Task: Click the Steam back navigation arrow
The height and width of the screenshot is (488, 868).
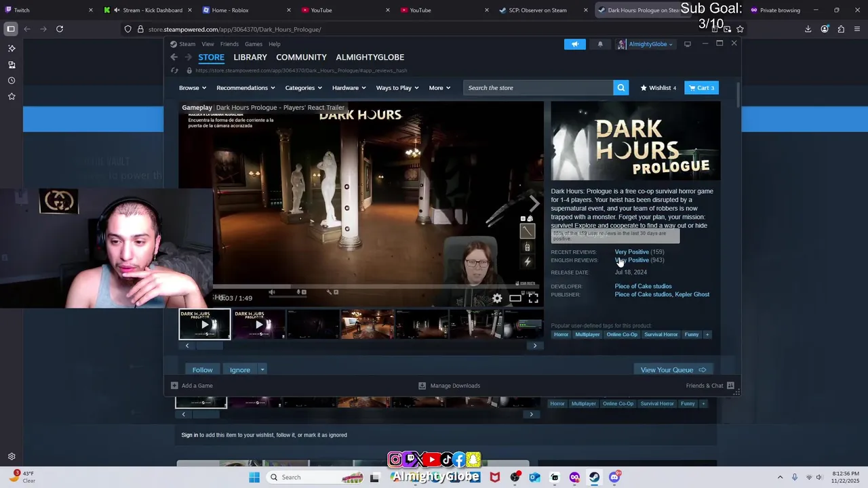Action: click(174, 58)
